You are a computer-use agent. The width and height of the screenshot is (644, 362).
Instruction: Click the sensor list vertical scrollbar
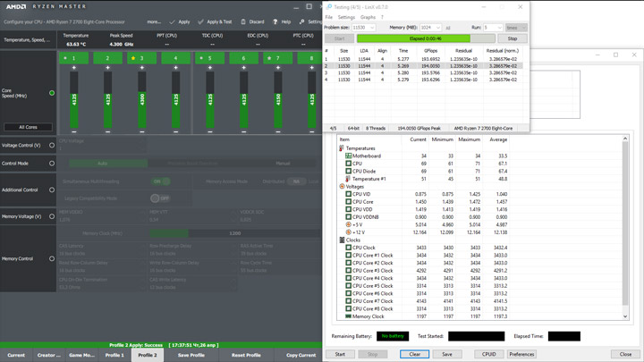tap(626, 223)
